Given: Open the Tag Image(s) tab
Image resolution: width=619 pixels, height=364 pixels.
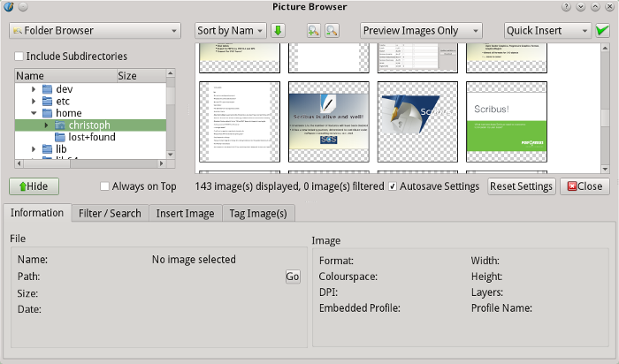Looking at the screenshot, I should coord(258,213).
